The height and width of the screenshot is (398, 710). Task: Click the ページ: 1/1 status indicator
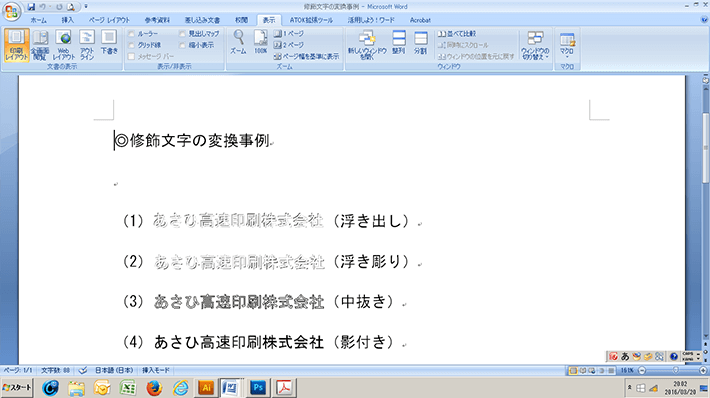tap(18, 370)
